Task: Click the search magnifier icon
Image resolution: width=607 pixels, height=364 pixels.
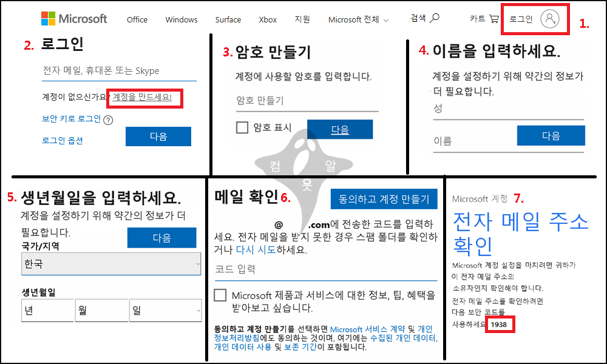Action: click(435, 18)
